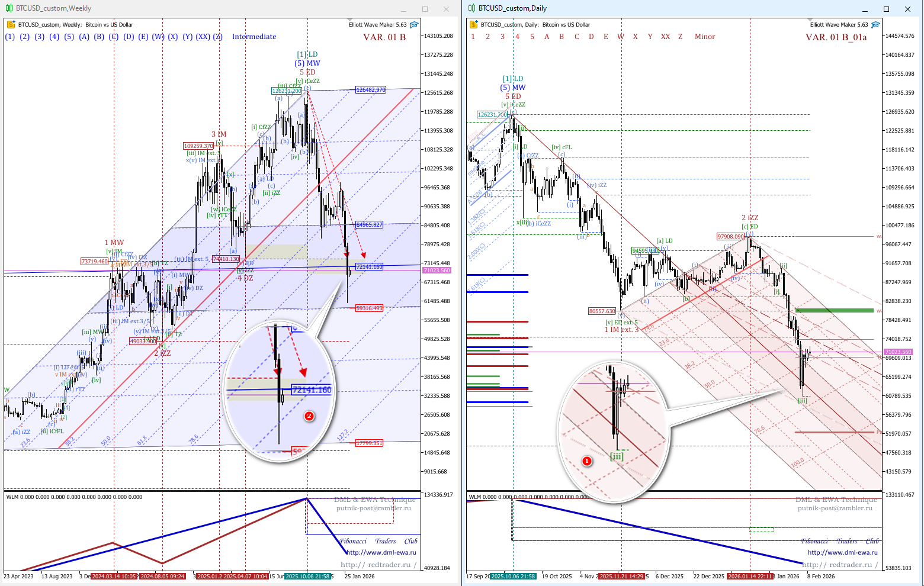Click red marker 2 in Weekly magnifier
The image size is (924, 586).
(x=309, y=416)
